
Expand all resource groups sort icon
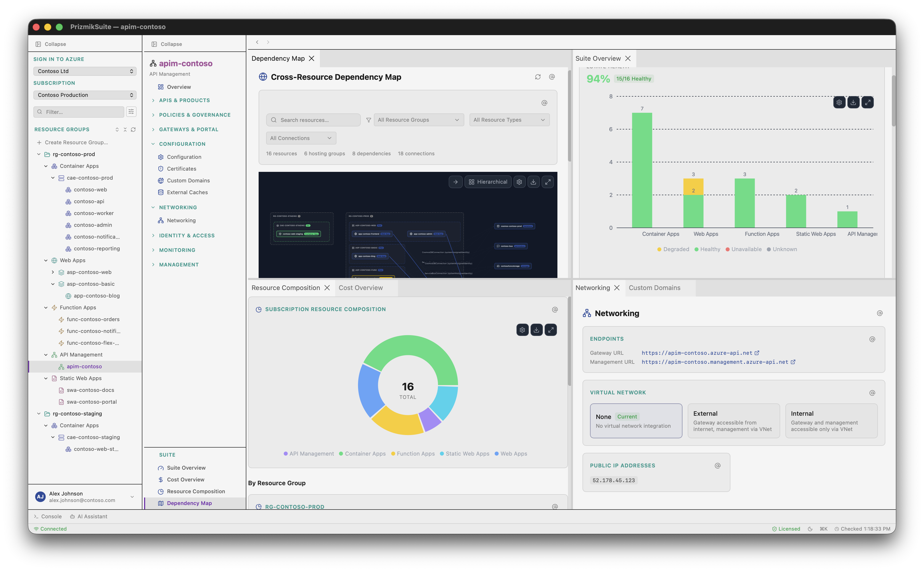point(117,129)
